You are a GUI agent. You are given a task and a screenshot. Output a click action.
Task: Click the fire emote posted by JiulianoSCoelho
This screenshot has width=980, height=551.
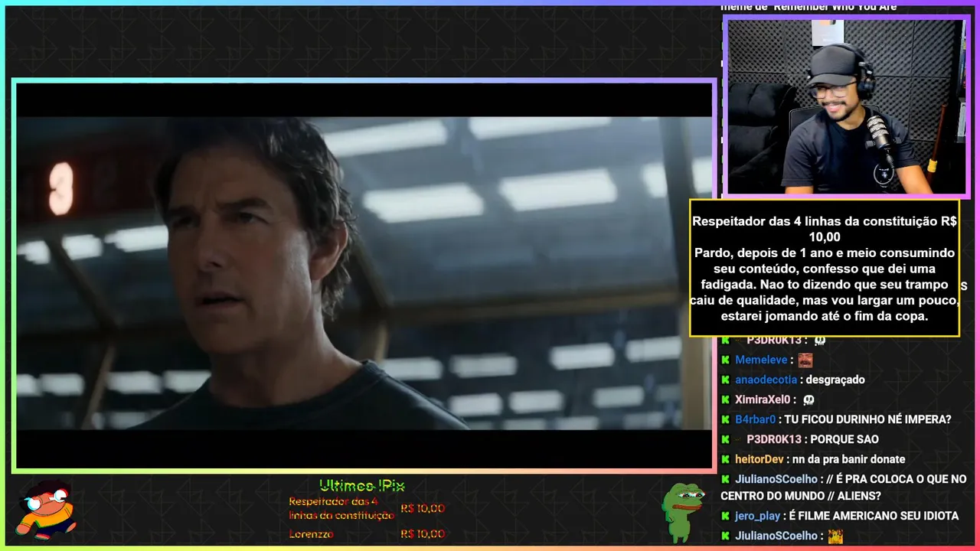(x=835, y=536)
